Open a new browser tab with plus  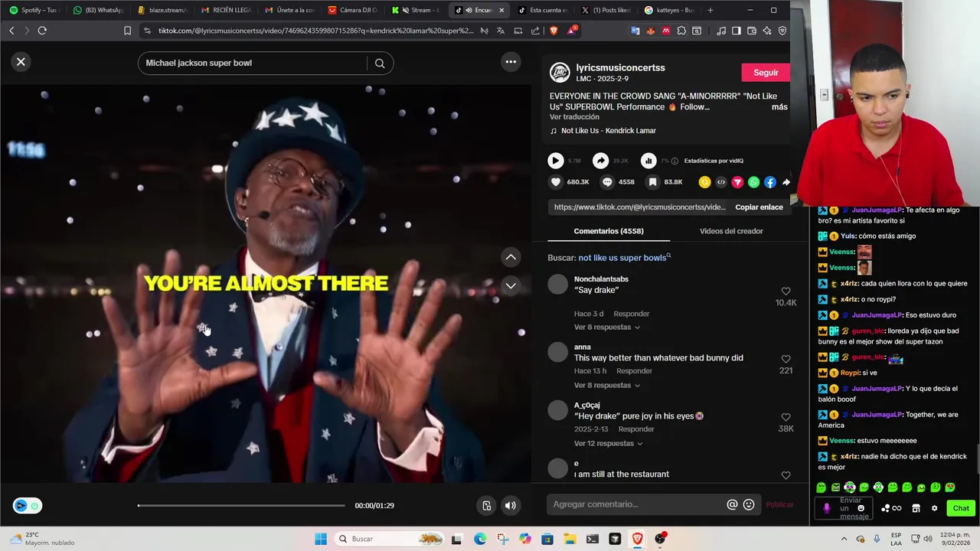710,10
